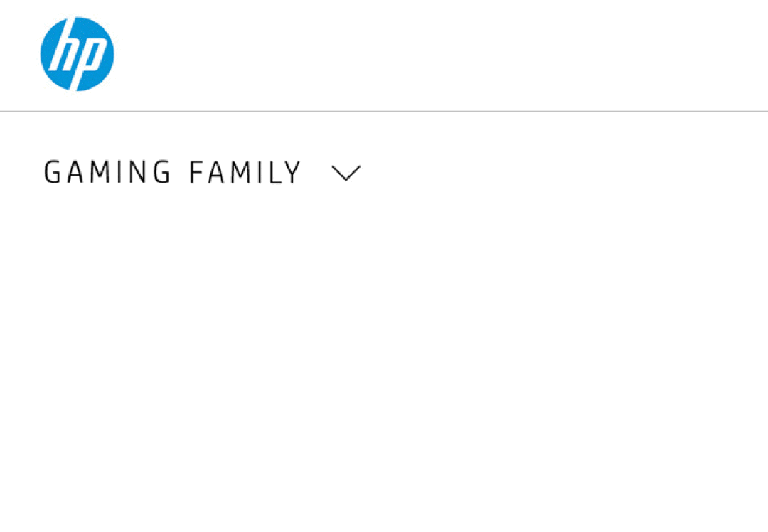The height and width of the screenshot is (532, 768).
Task: Hit the arrow icon beside Gaming Family
Action: pos(346,173)
